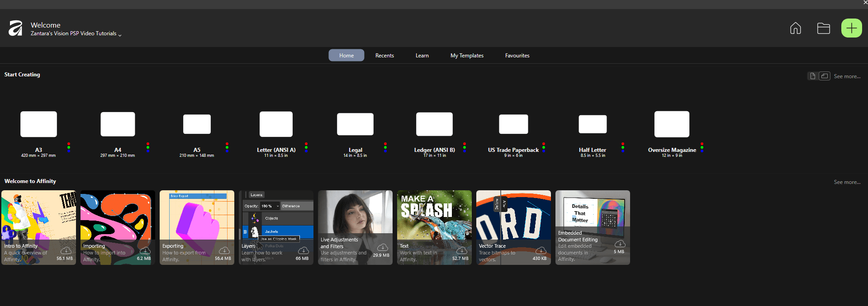Screen dimensions: 868x306
Task: Download the Vector Trace tutorial via cloud icon
Action: 541,250
